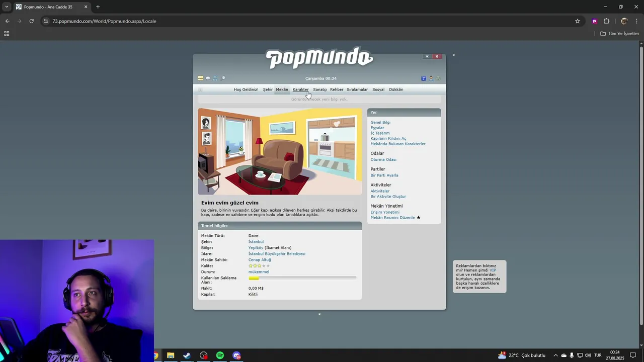The image size is (644, 362).
Task: Click the Popmundo logo
Action: (x=319, y=58)
